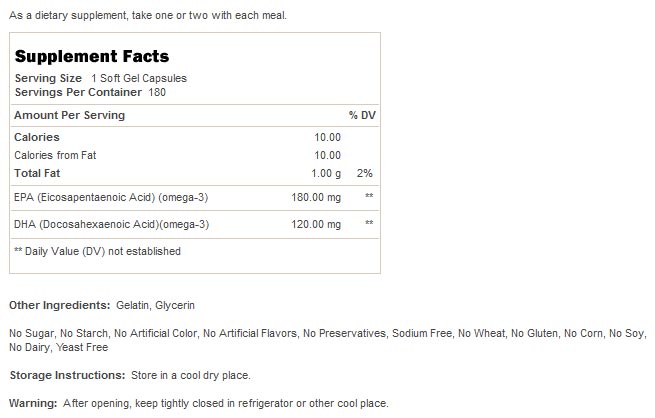Click the Daily Value not established footnote
This screenshot has height=418, width=655.
point(97,251)
